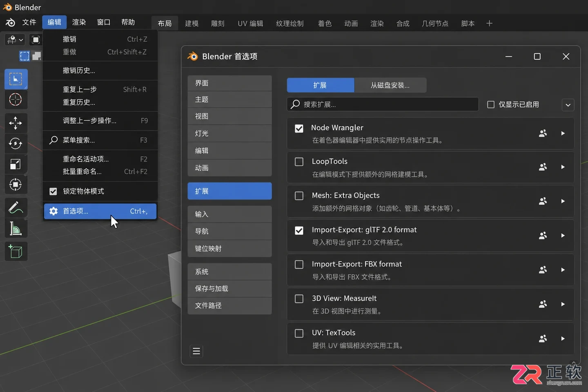
Task: Expand glTF 2.0 format details arrow
Action: tap(563, 236)
